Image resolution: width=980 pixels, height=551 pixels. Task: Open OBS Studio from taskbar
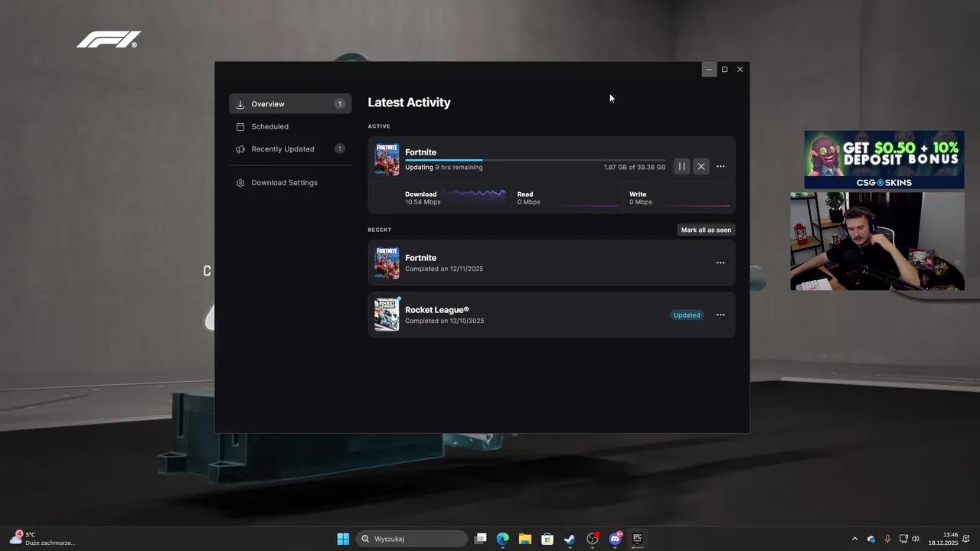tap(593, 539)
